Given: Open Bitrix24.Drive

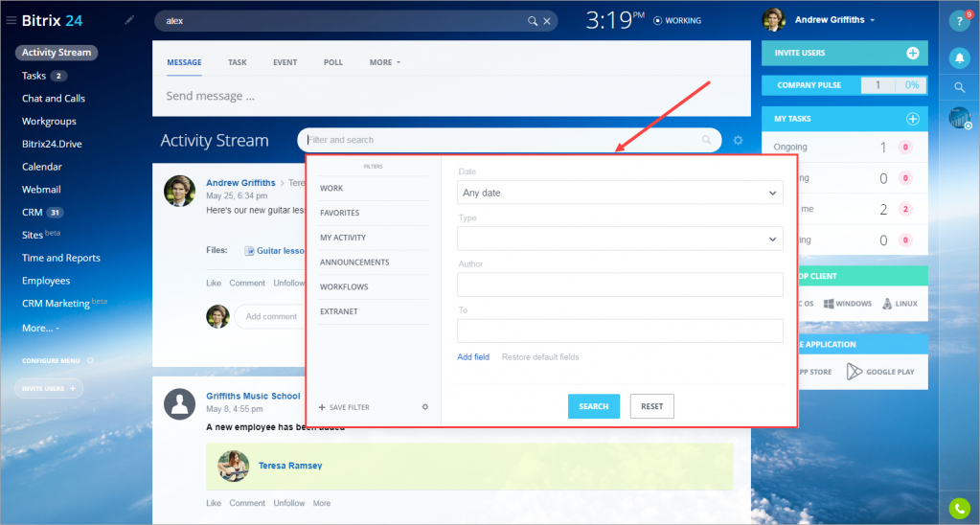Looking at the screenshot, I should tap(52, 144).
